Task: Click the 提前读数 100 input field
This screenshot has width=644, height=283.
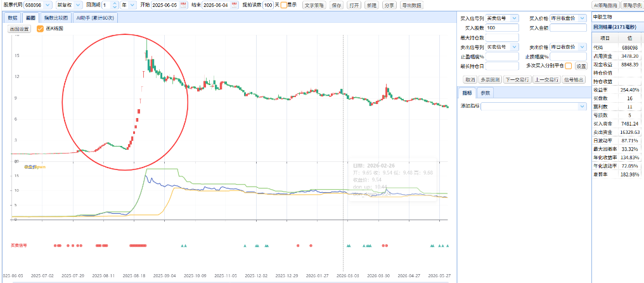Action: 267,5
